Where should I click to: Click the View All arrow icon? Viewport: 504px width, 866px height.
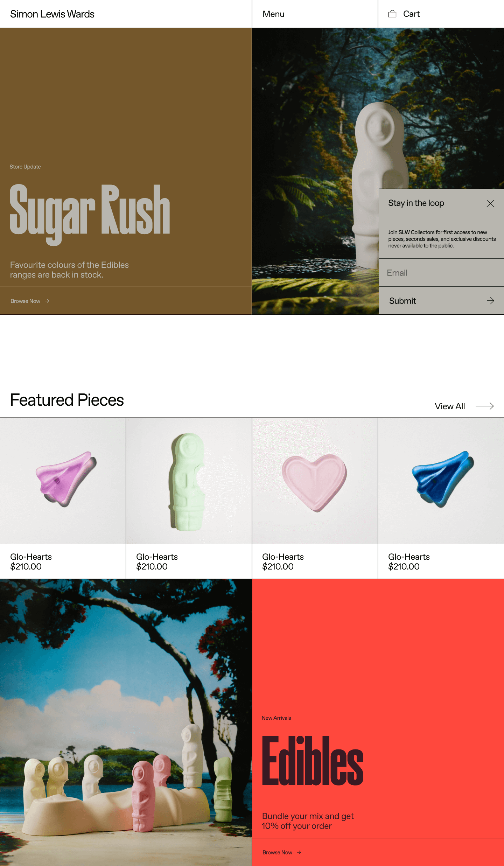pyautogui.click(x=485, y=406)
